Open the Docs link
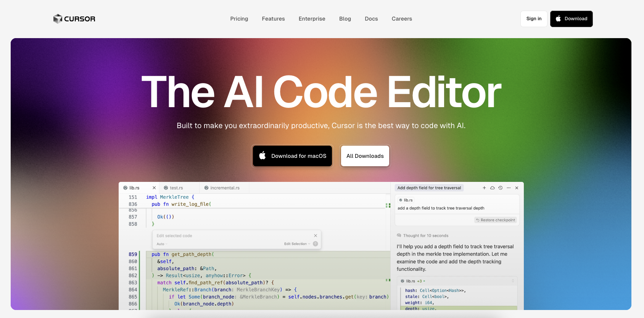Screen dimensions: 644x318 tap(371, 19)
